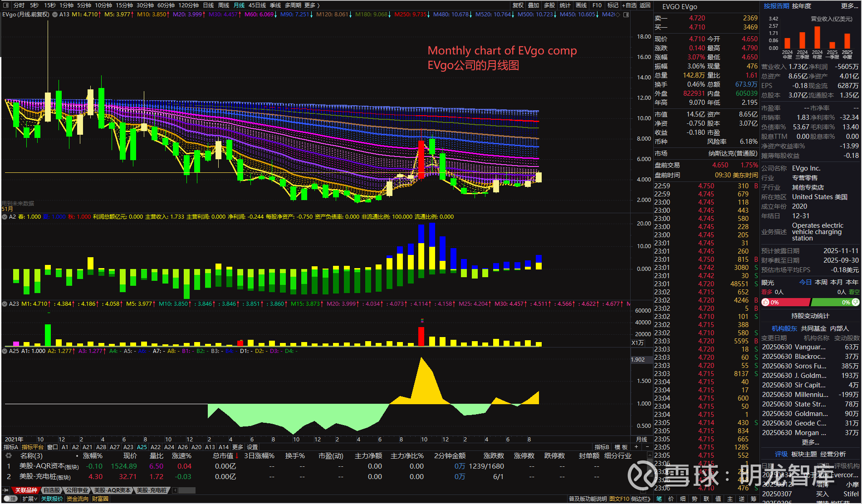862x504 pixels.
Task: Collapse the A13 main chart indicator
Action: (55, 15)
